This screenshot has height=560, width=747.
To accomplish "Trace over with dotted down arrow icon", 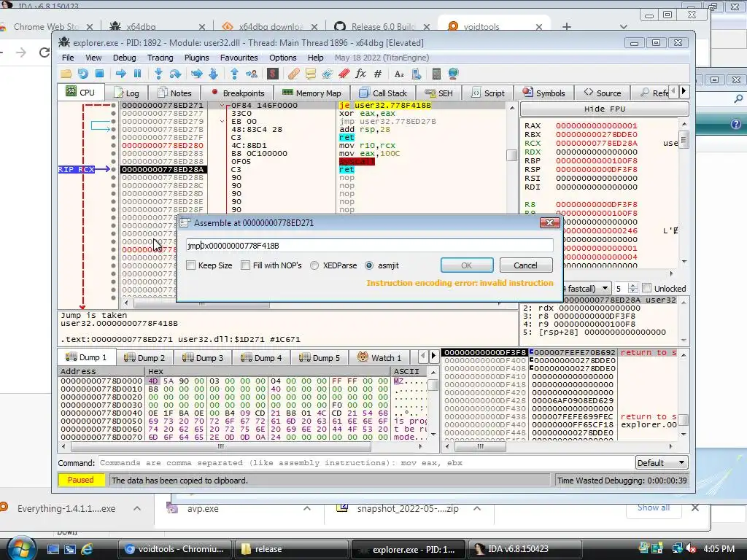I will tap(214, 74).
